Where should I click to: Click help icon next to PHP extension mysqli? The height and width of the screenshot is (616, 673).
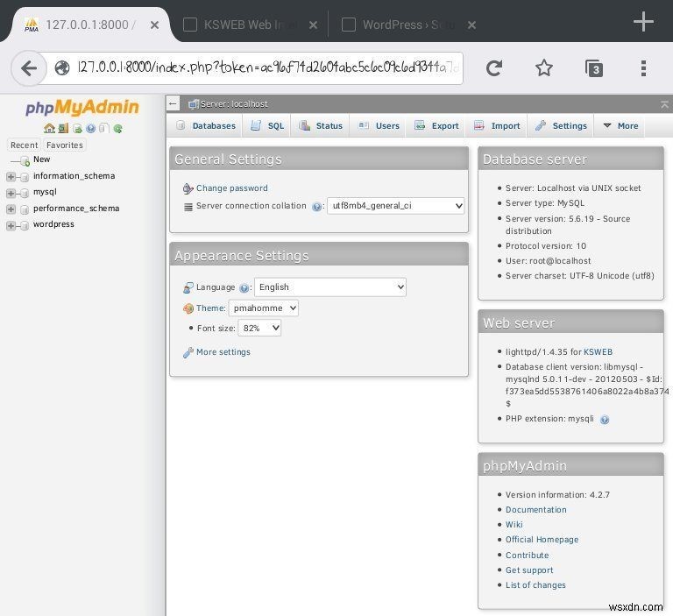click(x=604, y=420)
